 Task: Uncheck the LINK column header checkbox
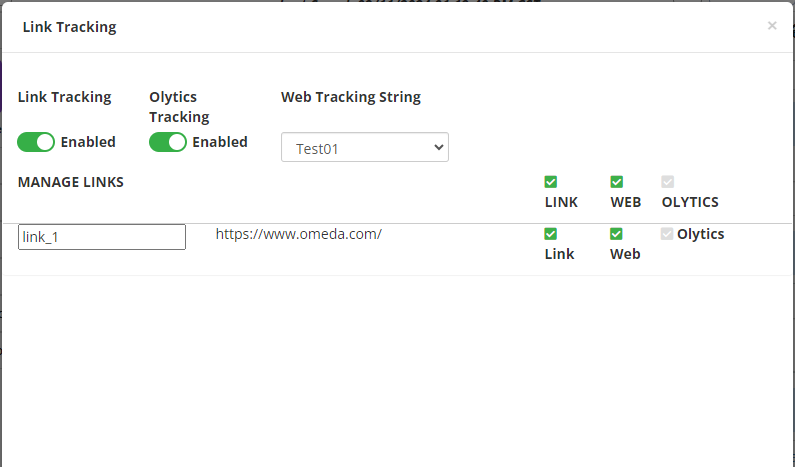(x=551, y=182)
